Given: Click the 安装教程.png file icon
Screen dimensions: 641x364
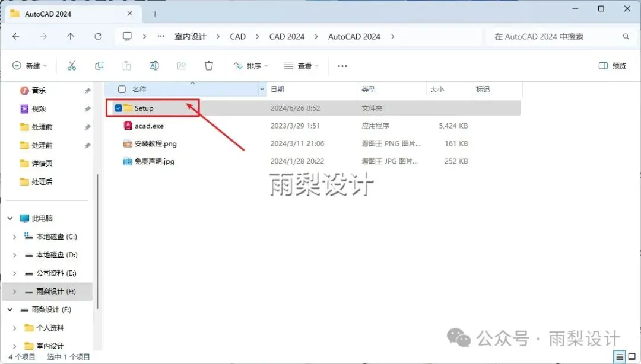Looking at the screenshot, I should point(128,143).
